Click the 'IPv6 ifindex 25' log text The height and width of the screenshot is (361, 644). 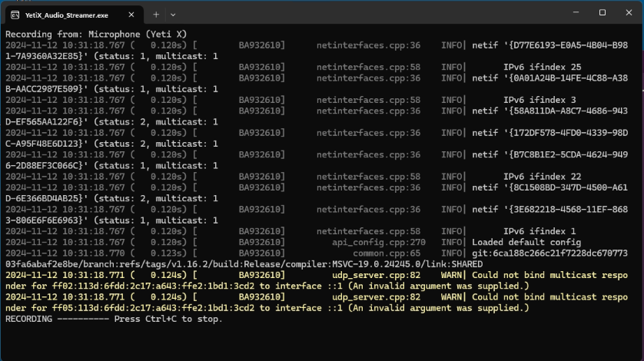[542, 67]
